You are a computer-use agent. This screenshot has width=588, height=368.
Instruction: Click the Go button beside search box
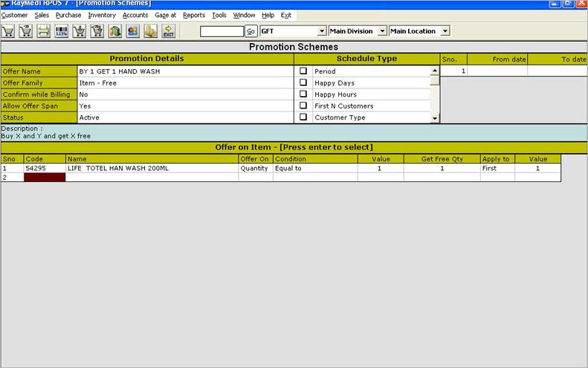click(251, 31)
